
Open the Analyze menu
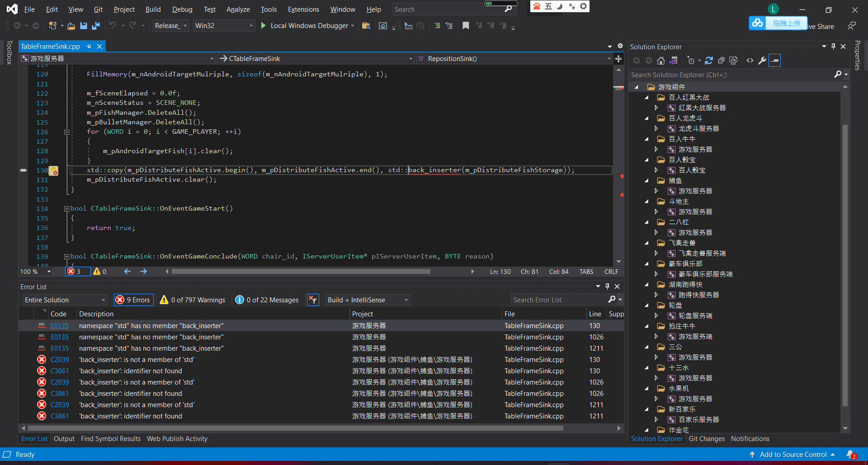point(238,9)
